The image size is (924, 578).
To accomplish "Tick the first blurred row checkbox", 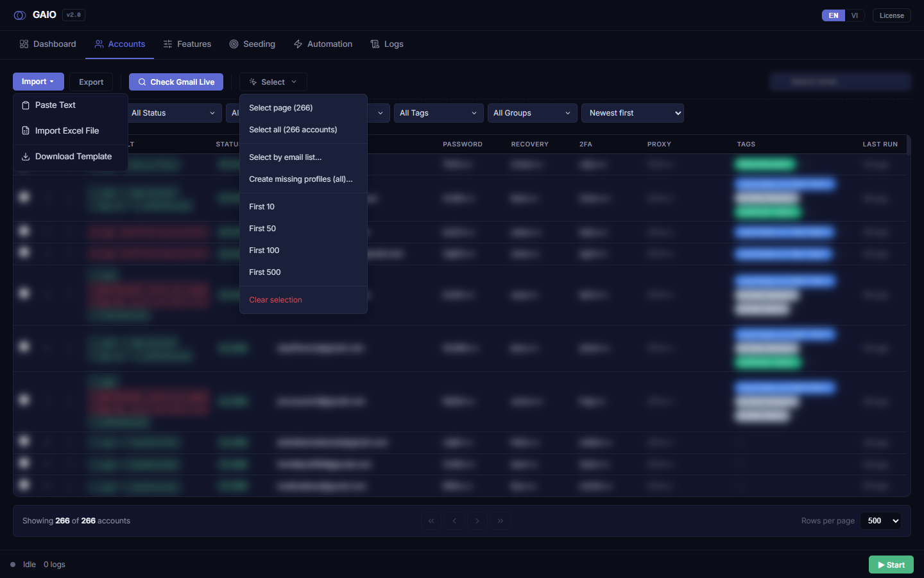I will coord(24,197).
